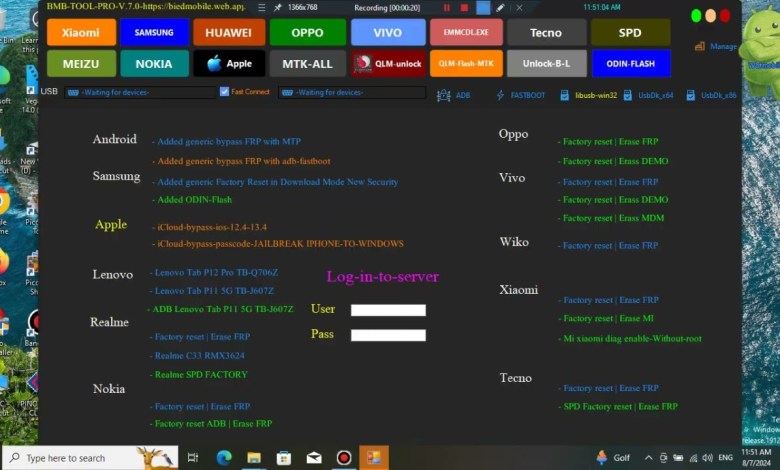Screen dimensions: 780x470
Task: Click 'Lenovo Tab P12 Pro TB-Q706Z'
Action: tap(214, 273)
